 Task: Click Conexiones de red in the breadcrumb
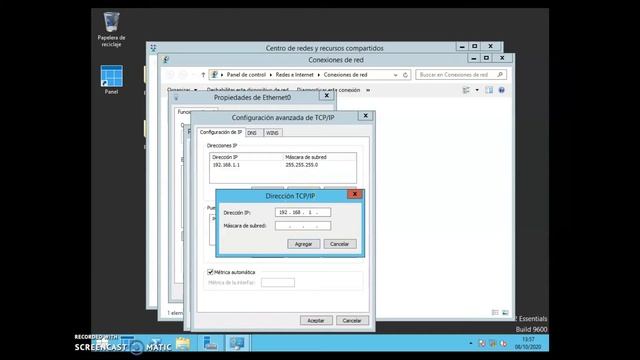(346, 75)
